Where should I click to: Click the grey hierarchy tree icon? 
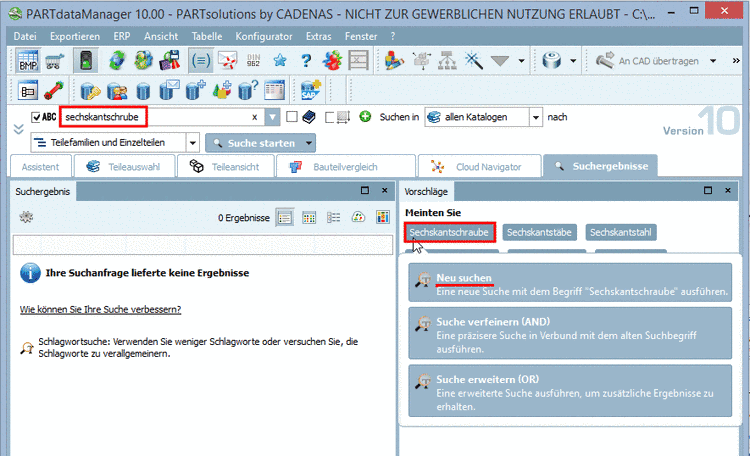pos(447,61)
